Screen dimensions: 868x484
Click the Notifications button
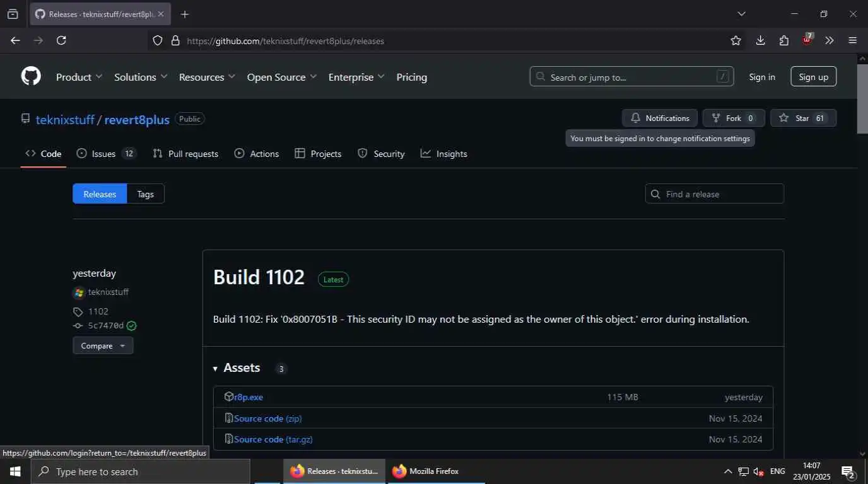tap(660, 118)
